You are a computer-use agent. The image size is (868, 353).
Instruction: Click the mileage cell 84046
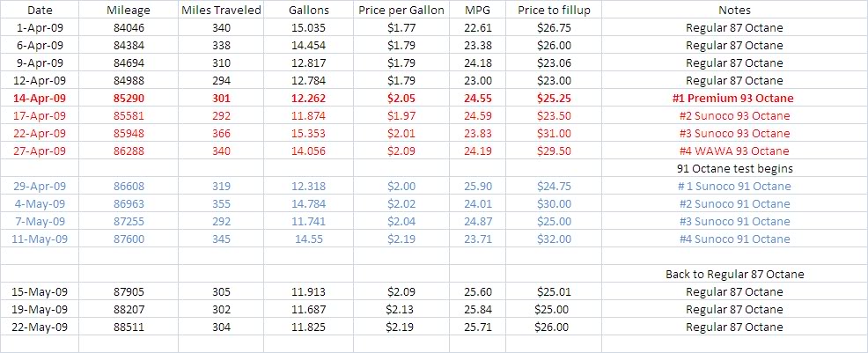[x=129, y=27]
